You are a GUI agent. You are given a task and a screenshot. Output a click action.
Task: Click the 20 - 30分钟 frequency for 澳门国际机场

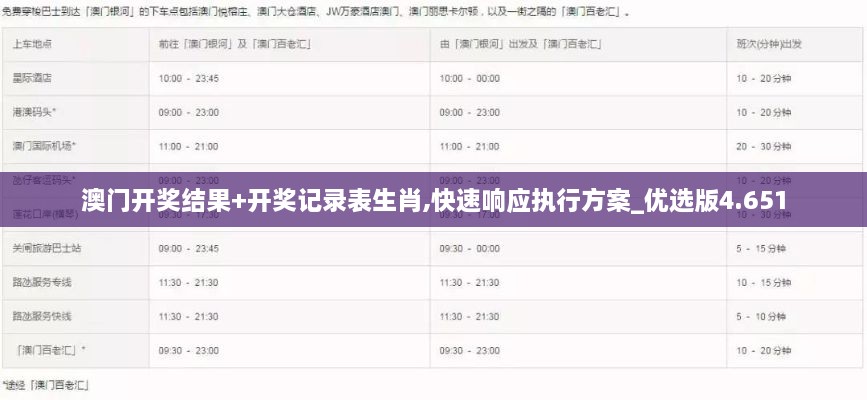(763, 147)
